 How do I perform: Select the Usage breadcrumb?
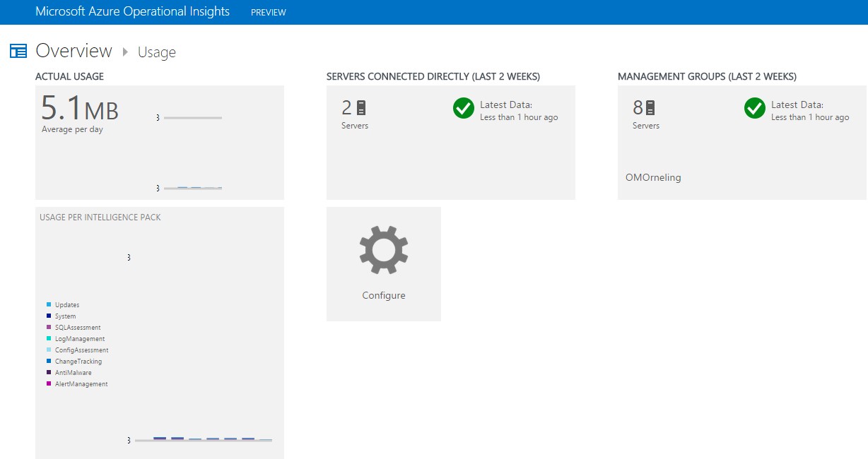click(x=157, y=52)
